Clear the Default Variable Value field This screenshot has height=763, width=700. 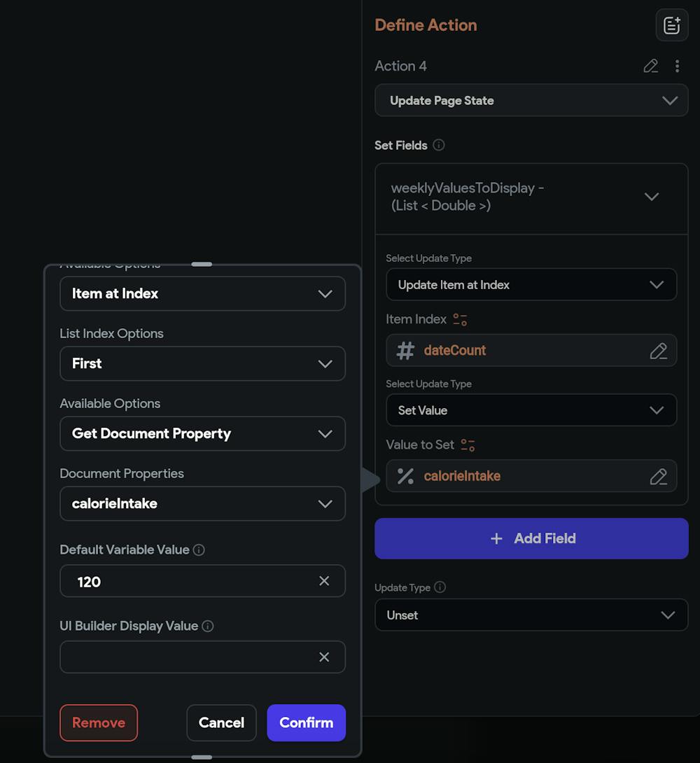[x=324, y=581]
